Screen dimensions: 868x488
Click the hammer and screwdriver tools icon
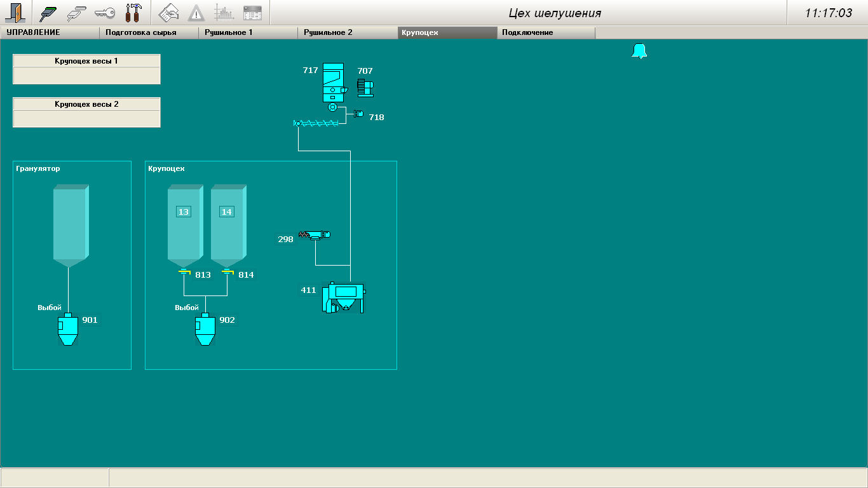tap(133, 13)
